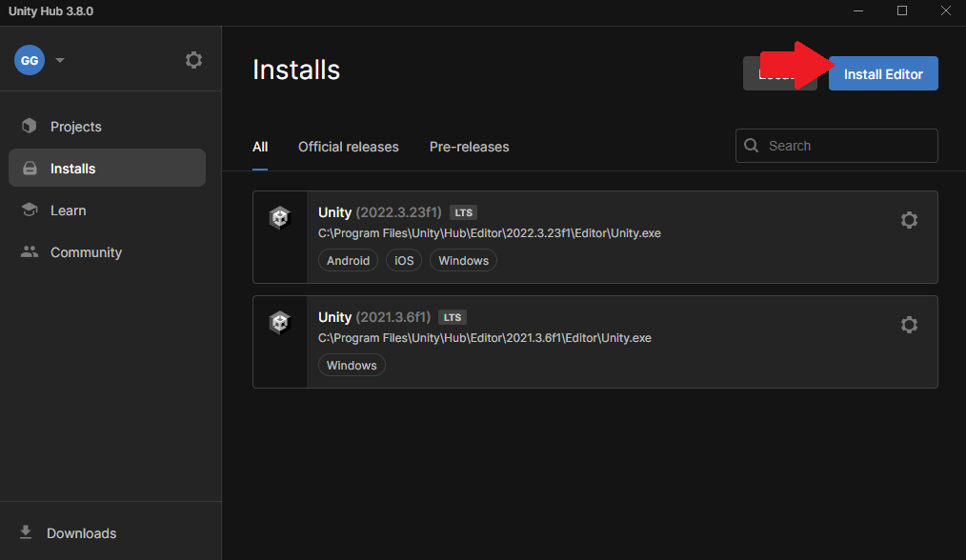
Task: Click the Installs drive icon
Action: [x=30, y=169]
